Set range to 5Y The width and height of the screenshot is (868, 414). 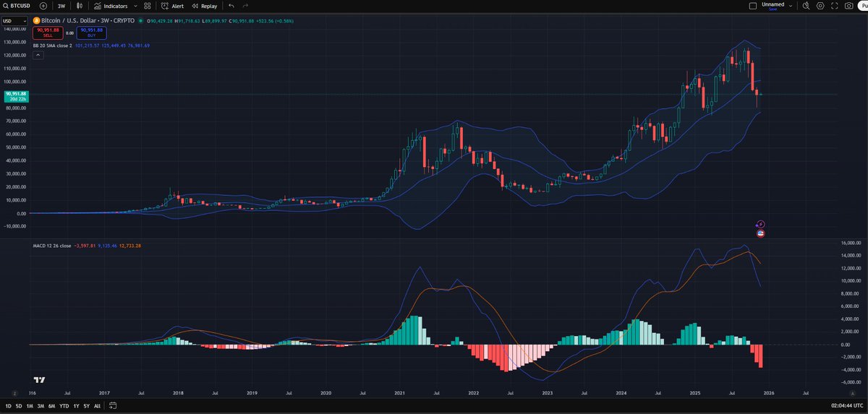(x=87, y=406)
